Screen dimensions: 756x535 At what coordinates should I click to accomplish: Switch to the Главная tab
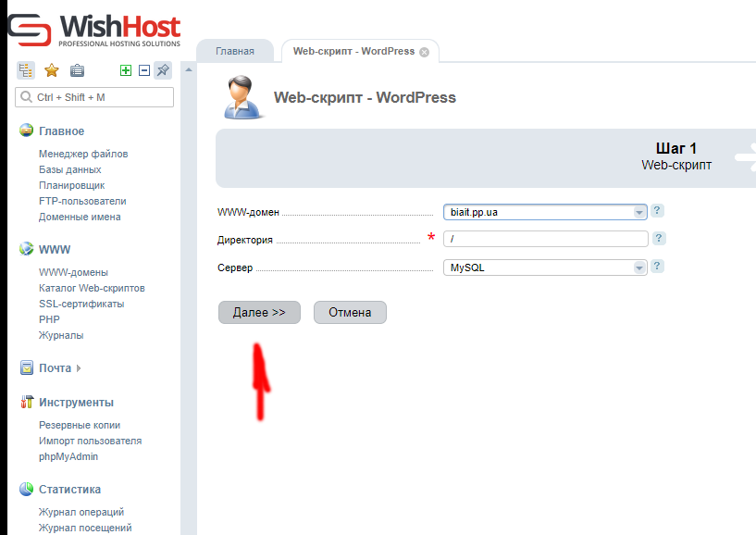click(235, 51)
